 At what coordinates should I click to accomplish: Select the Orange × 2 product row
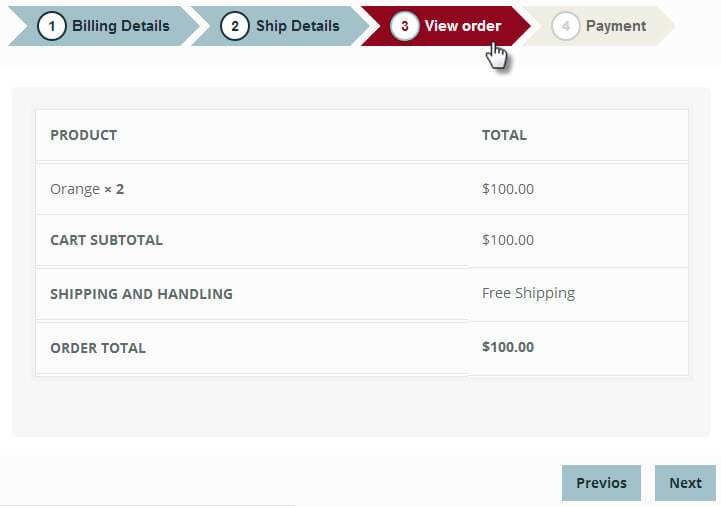click(x=87, y=189)
